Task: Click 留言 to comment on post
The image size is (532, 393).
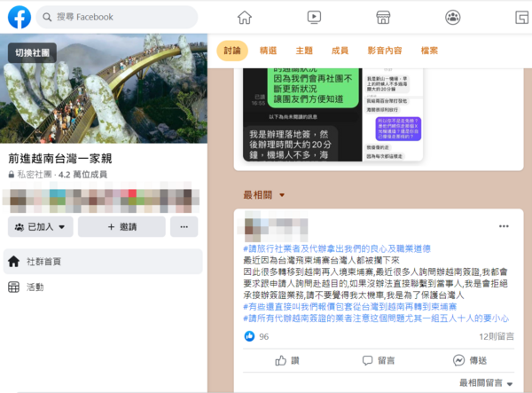Action: (377, 360)
